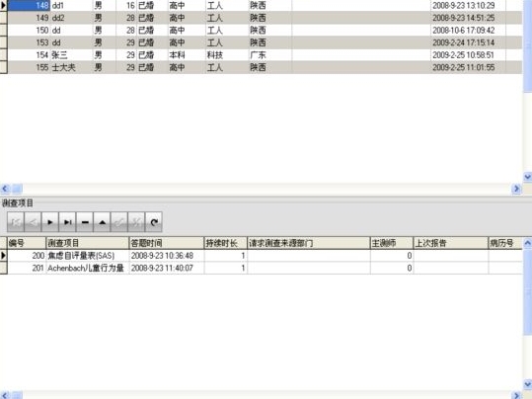Go to first record in 测查项目 navigator
The height and width of the screenshot is (399, 532).
click(x=16, y=222)
